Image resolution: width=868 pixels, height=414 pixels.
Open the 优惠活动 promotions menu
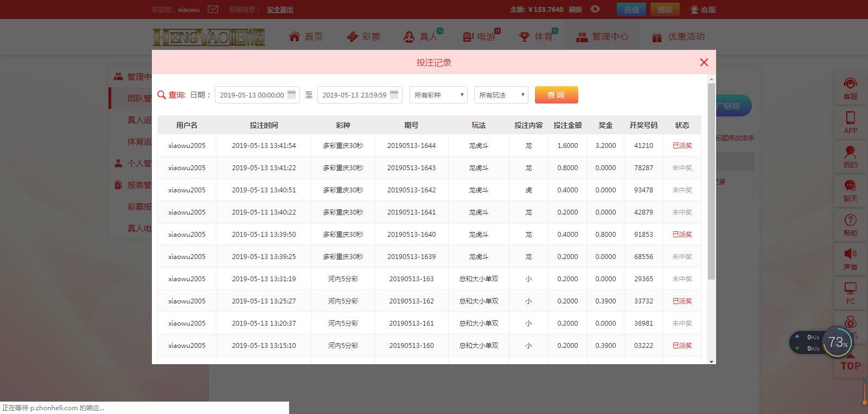(x=678, y=37)
